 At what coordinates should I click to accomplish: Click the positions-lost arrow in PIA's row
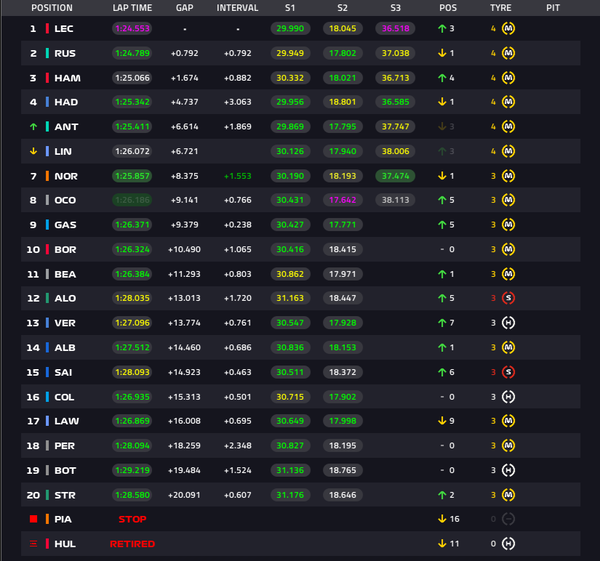442,519
